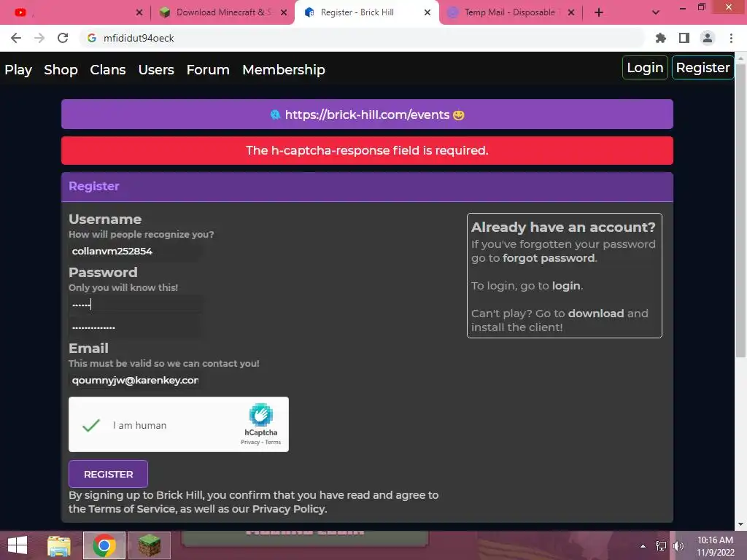This screenshot has width=747, height=560.
Task: Click the blue icon before the events URL
Action: point(275,114)
